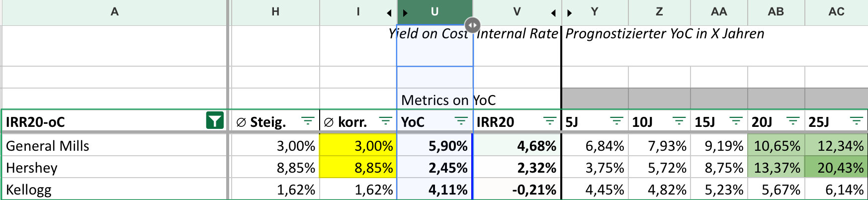Open the 10J filter menu

coord(679,121)
